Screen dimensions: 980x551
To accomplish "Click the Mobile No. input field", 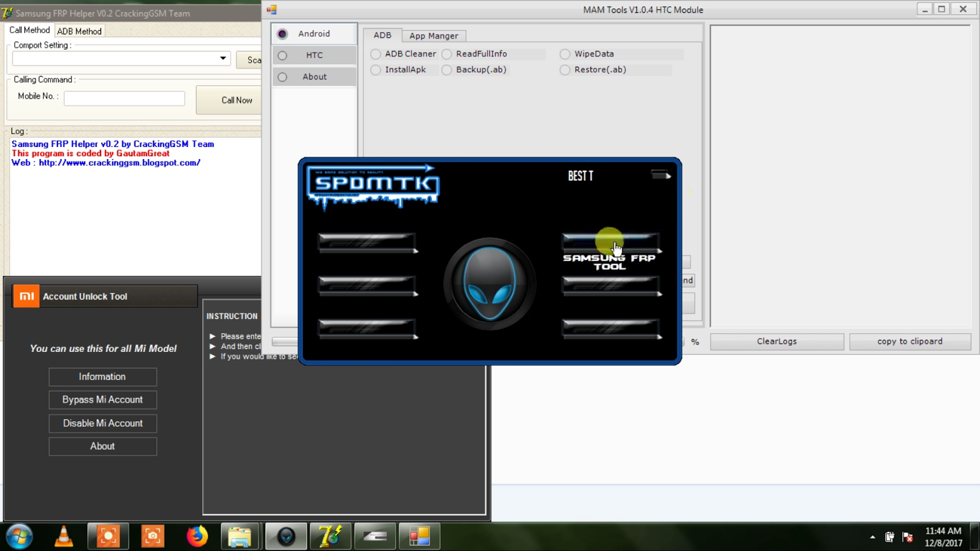I will point(124,98).
